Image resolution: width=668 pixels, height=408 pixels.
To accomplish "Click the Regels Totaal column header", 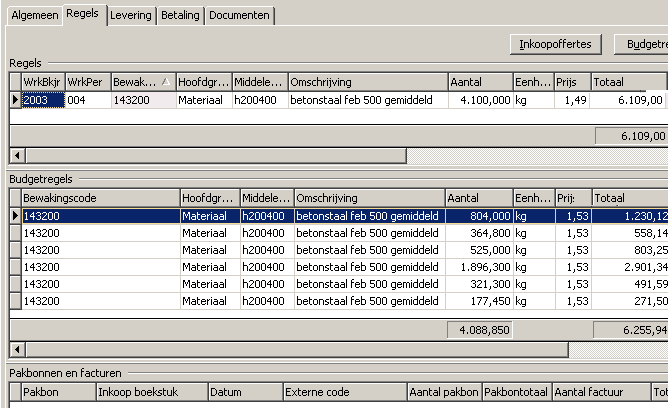I will click(x=629, y=82).
